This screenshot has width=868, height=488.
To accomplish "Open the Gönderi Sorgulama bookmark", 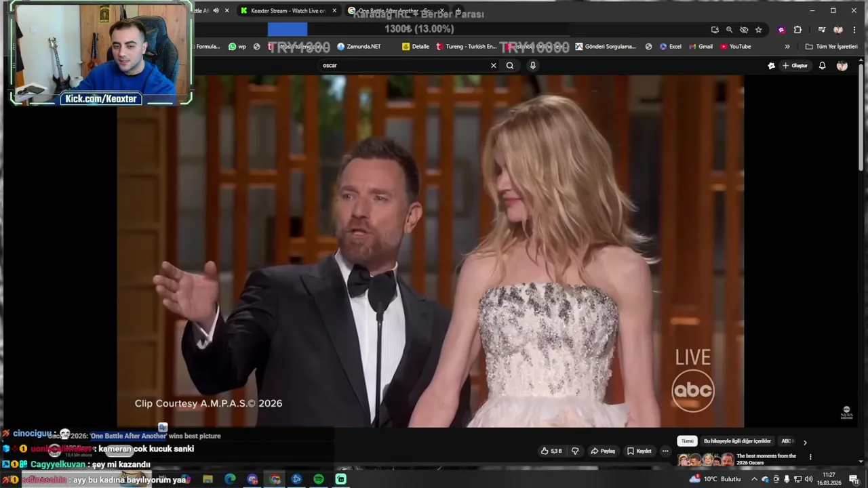I will (x=606, y=47).
